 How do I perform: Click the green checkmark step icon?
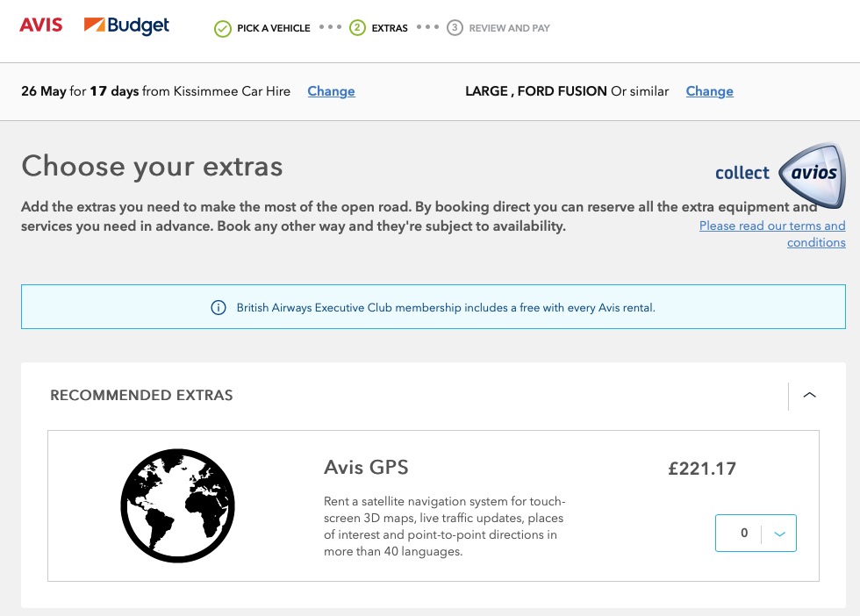tap(223, 29)
